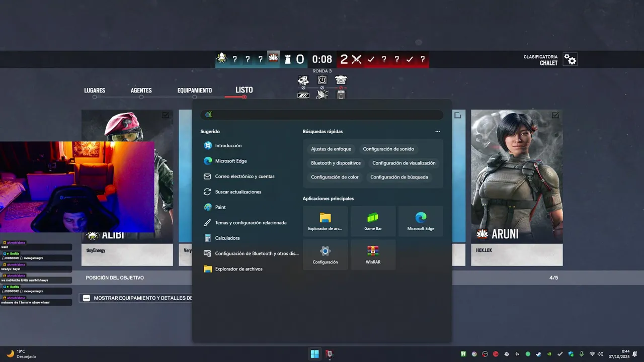The width and height of the screenshot is (644, 362).
Task: Toggle the checkbox on Alibi's card
Action: (x=166, y=115)
